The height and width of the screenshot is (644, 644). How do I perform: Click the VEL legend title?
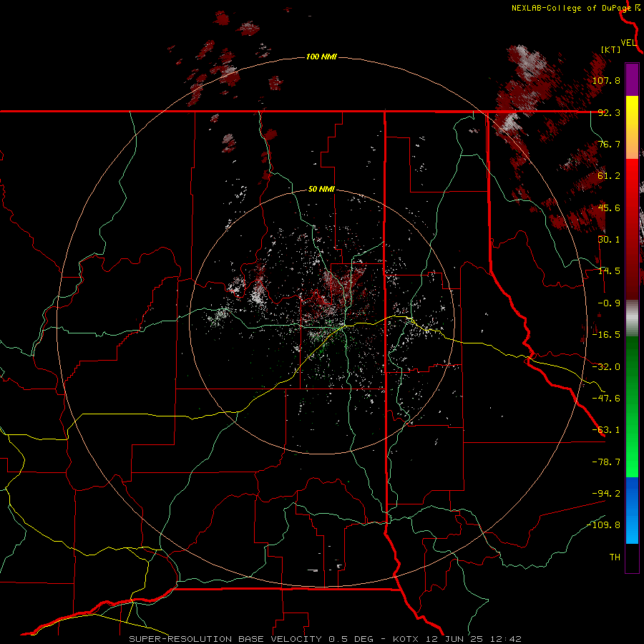[628, 43]
